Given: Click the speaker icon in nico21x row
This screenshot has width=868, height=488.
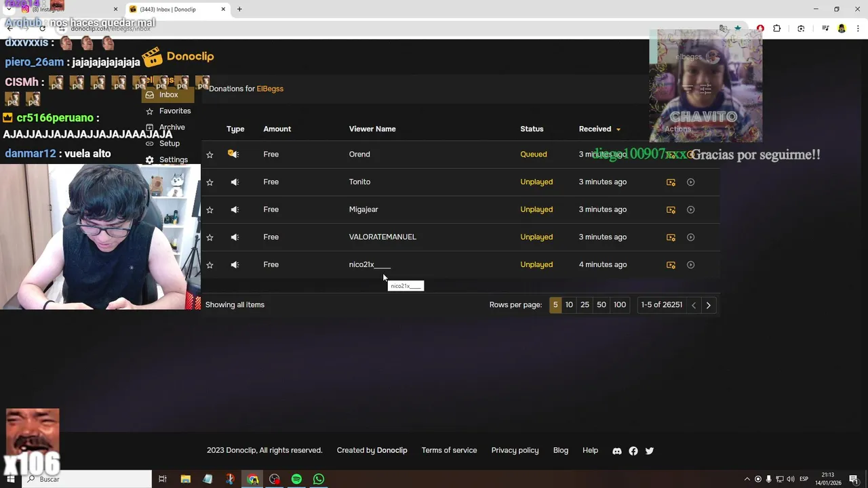Looking at the screenshot, I should point(235,264).
